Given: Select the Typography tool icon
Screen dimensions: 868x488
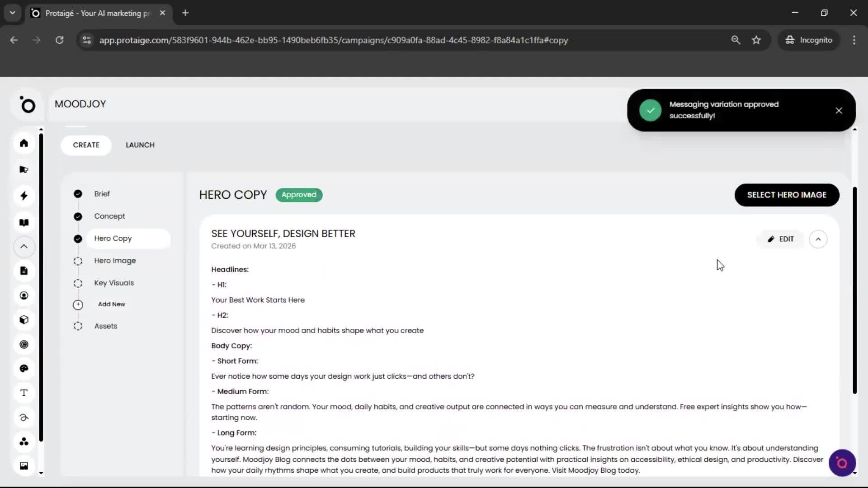Looking at the screenshot, I should pos(24,393).
